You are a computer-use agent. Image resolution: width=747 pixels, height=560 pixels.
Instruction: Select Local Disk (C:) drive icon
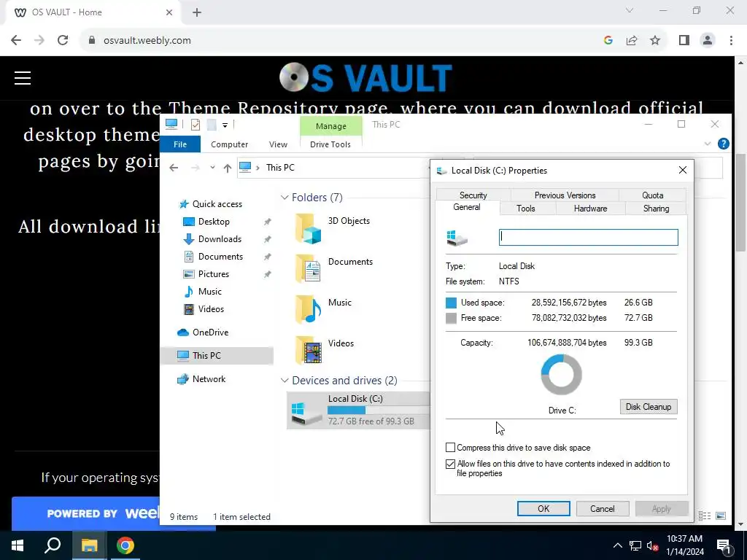[x=306, y=413]
